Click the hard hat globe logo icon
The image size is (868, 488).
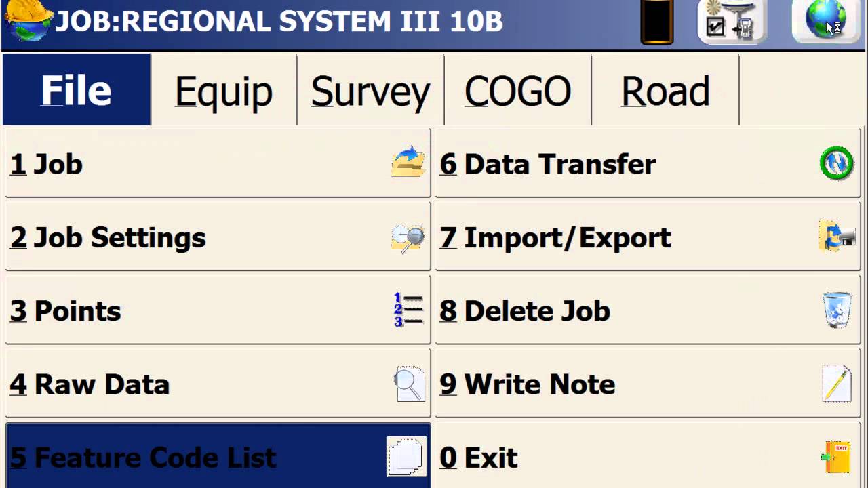click(x=27, y=22)
